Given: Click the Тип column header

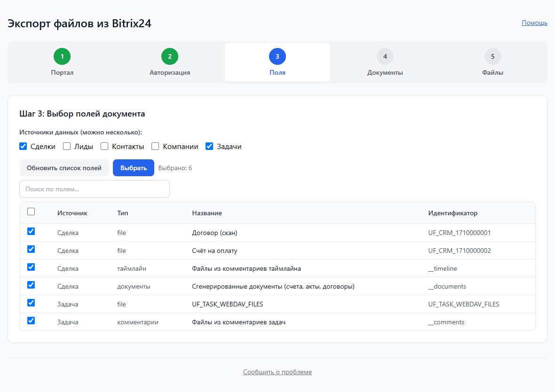Looking at the screenshot, I should click(x=122, y=213).
